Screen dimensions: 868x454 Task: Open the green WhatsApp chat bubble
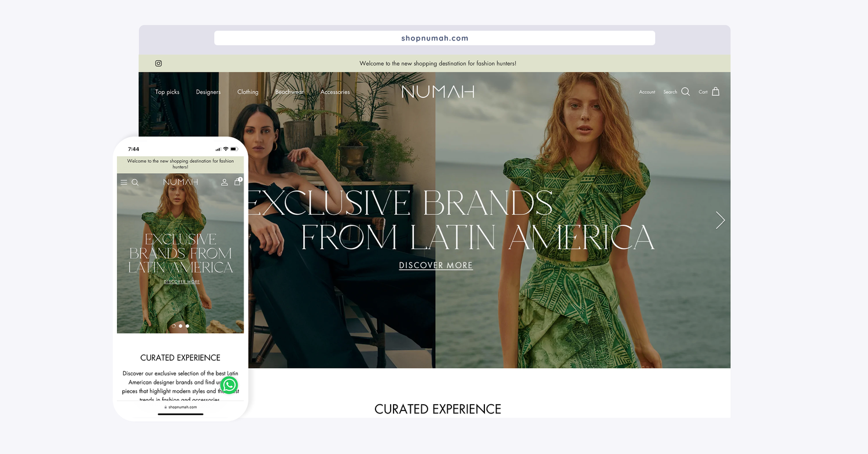[x=229, y=385]
